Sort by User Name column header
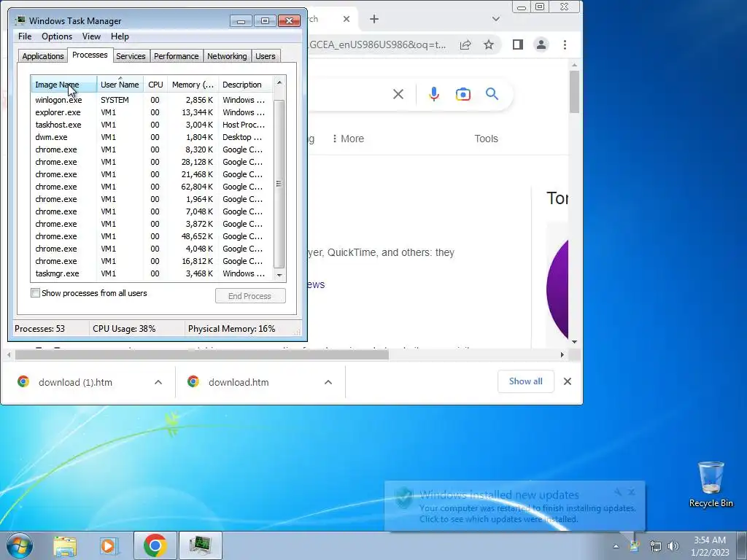This screenshot has width=747, height=560. [x=120, y=85]
